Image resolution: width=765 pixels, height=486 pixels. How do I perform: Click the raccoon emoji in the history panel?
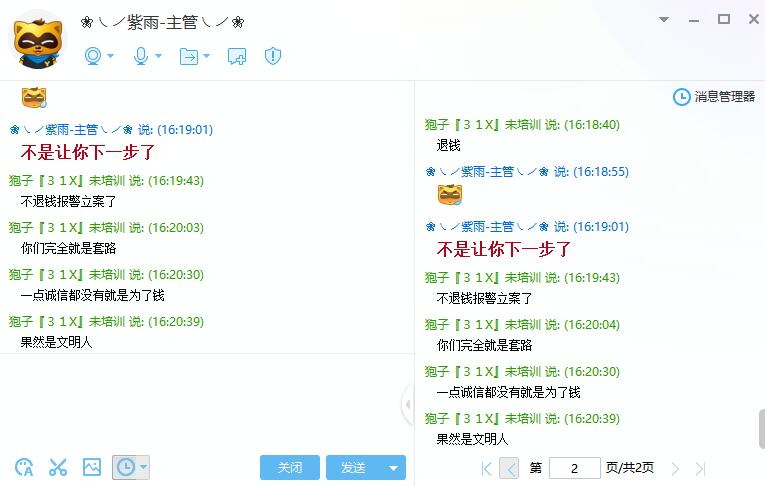pyautogui.click(x=450, y=195)
